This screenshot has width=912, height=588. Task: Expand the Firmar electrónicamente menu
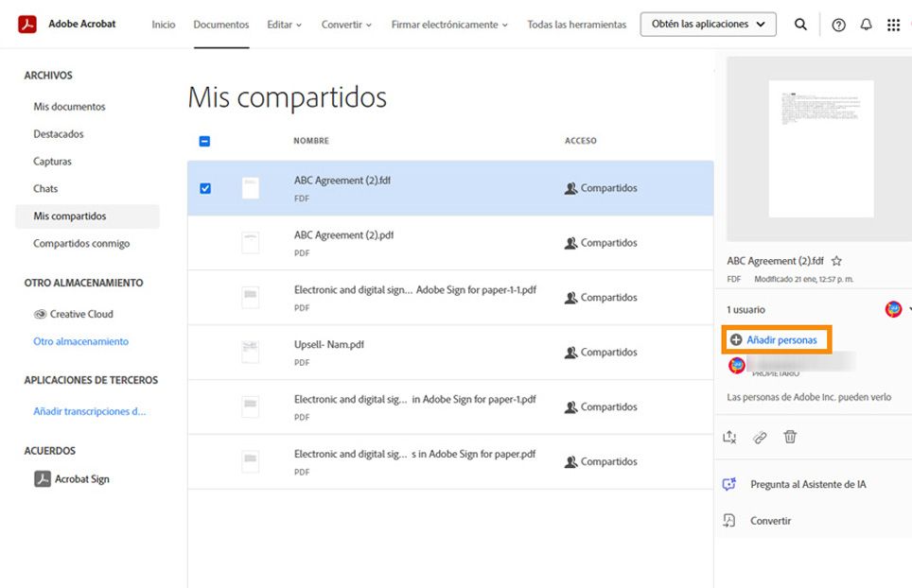click(448, 24)
